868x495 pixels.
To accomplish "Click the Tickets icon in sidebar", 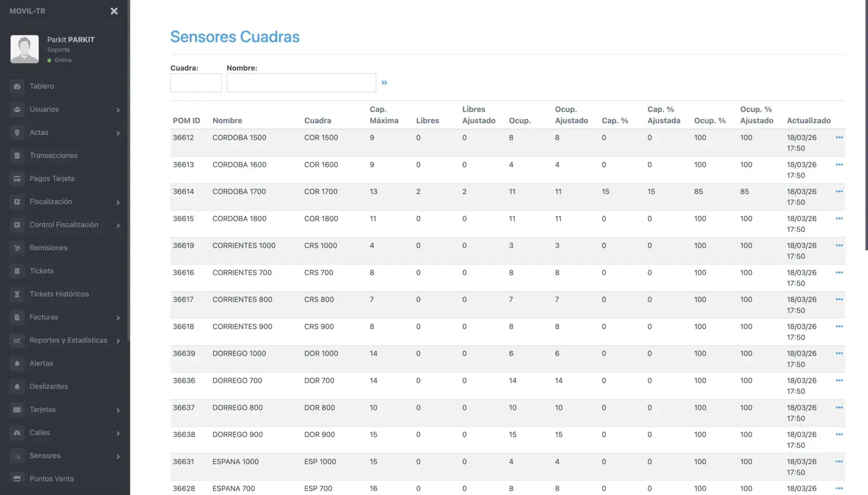I will click(x=17, y=271).
